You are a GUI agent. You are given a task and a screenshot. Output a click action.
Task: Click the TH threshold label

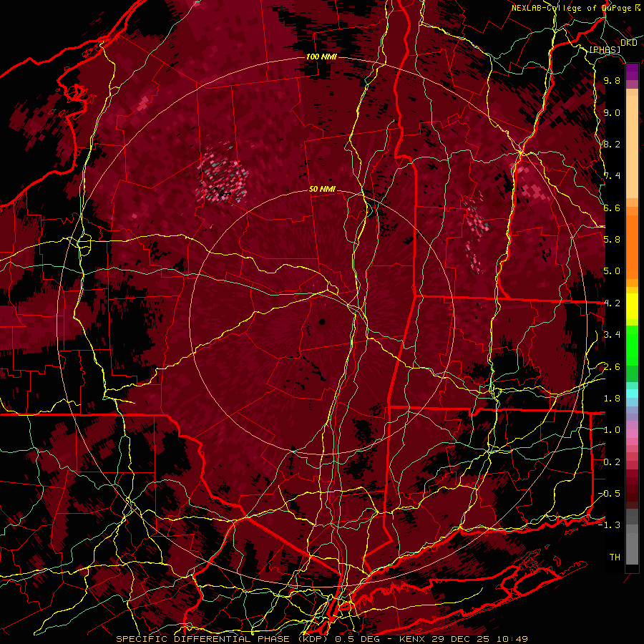615,557
